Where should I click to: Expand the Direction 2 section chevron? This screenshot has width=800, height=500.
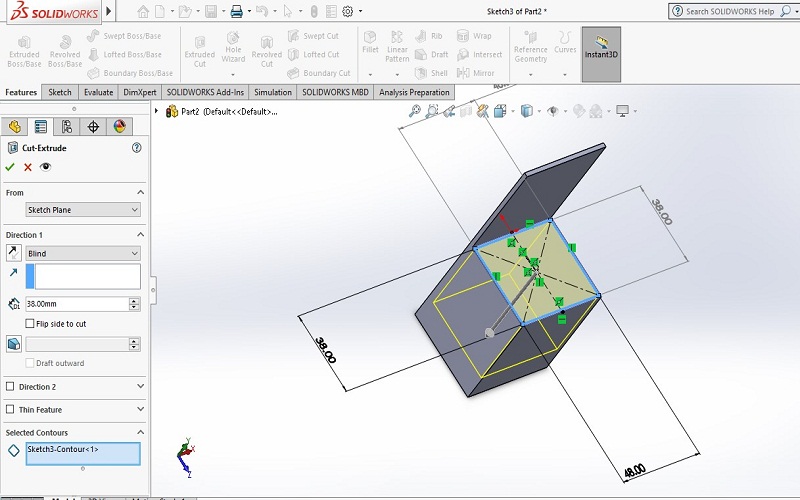coord(140,386)
